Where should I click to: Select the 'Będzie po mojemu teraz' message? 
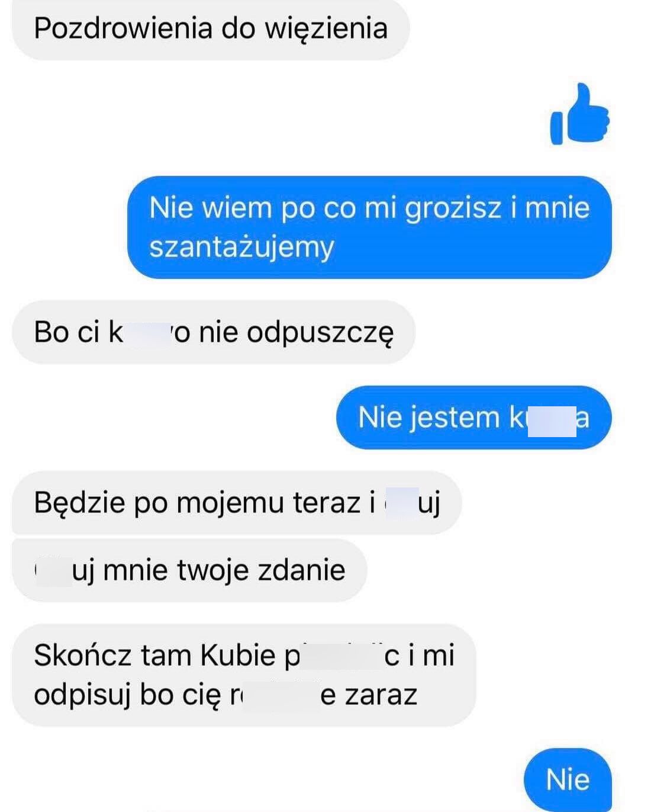point(236,503)
